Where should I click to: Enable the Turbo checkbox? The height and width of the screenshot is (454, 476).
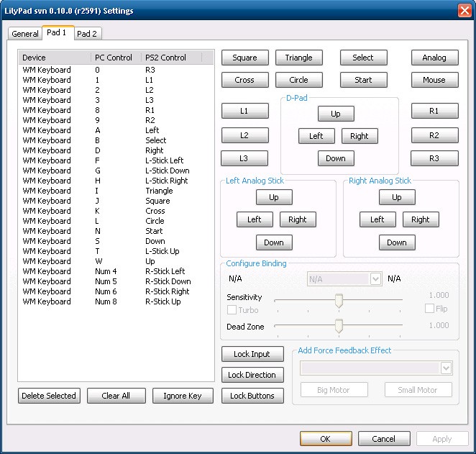coord(232,310)
